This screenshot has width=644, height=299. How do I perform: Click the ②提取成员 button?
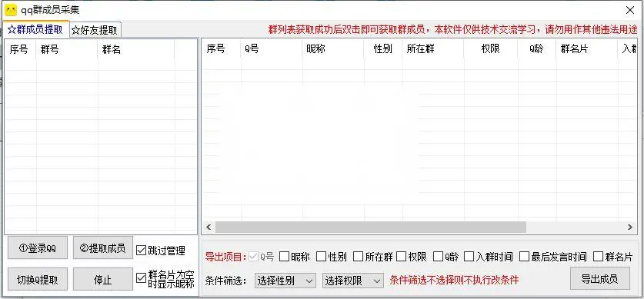click(102, 248)
